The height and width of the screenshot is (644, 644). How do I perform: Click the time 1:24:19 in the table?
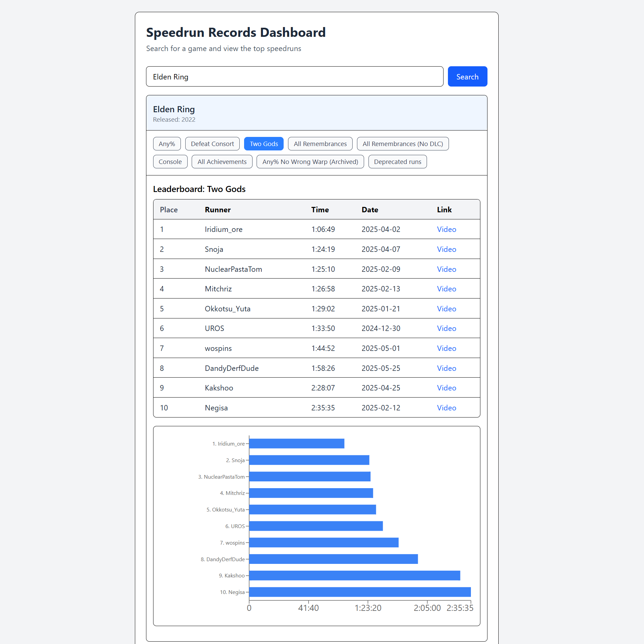tap(323, 249)
